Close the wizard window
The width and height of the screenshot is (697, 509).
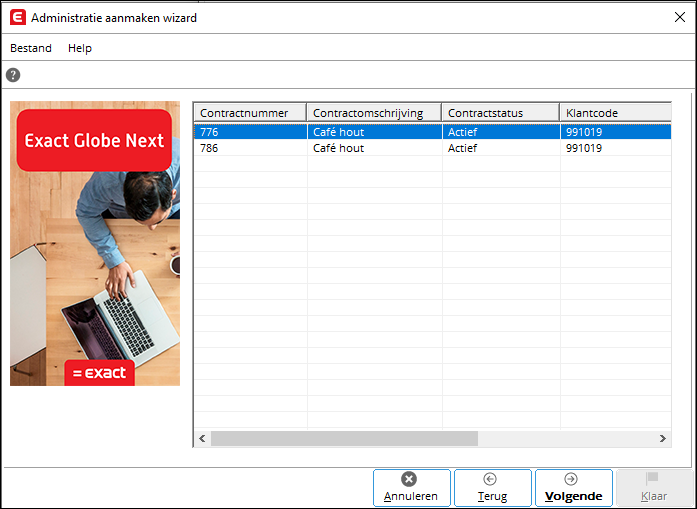point(680,17)
